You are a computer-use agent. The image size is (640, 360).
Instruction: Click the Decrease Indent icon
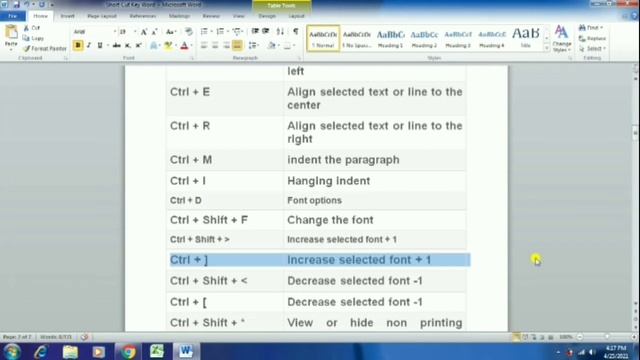click(255, 31)
